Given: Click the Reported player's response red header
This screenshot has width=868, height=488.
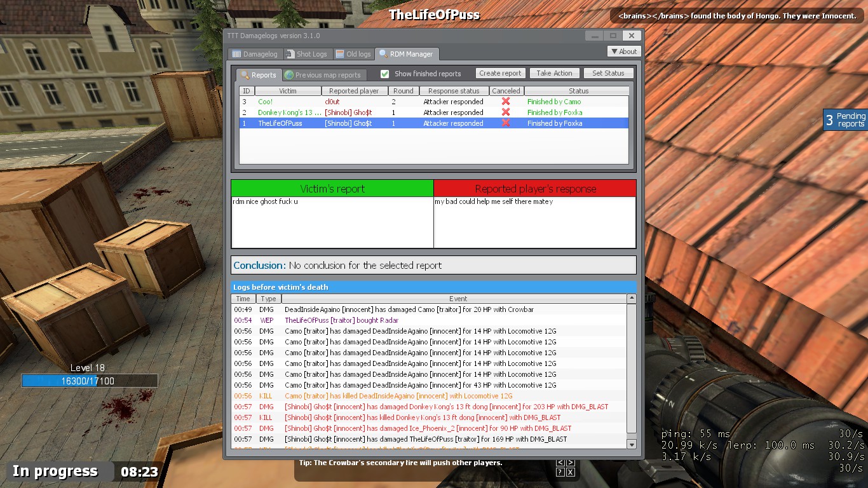Looking at the screenshot, I should coord(535,189).
